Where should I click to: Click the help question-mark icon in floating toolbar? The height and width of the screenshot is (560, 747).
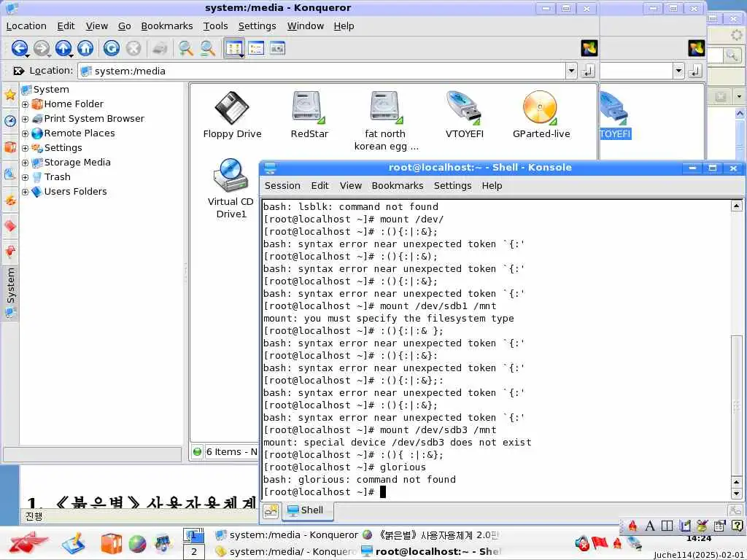pyautogui.click(x=737, y=526)
